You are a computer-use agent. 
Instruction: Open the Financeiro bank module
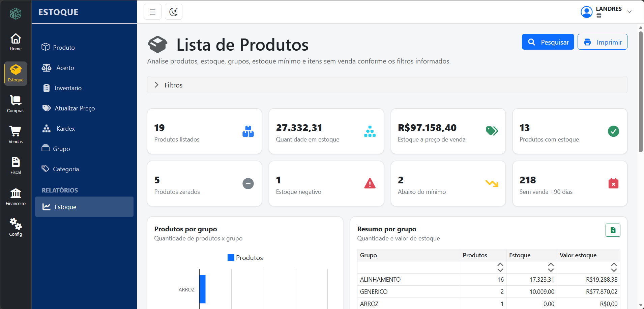pyautogui.click(x=16, y=197)
